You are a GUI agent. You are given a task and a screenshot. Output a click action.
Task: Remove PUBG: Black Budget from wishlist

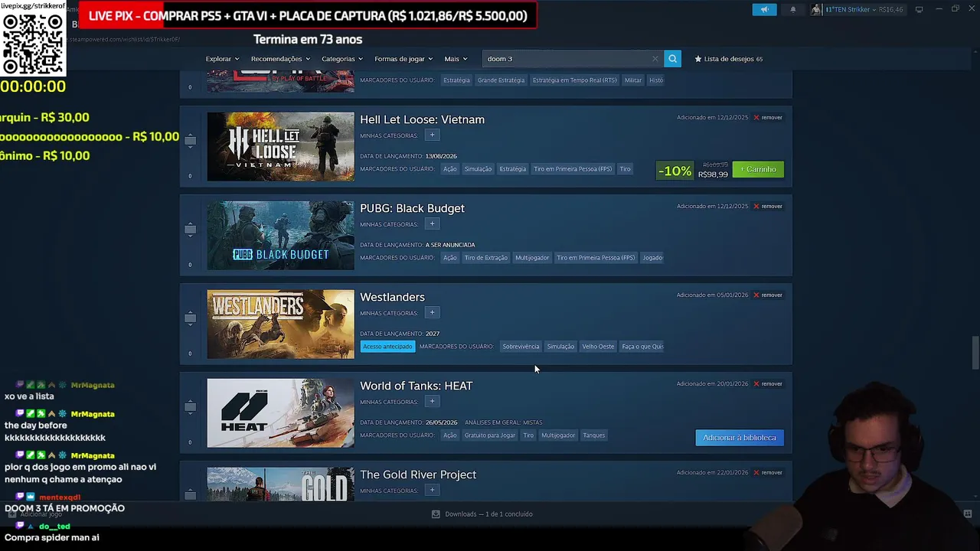pos(768,207)
